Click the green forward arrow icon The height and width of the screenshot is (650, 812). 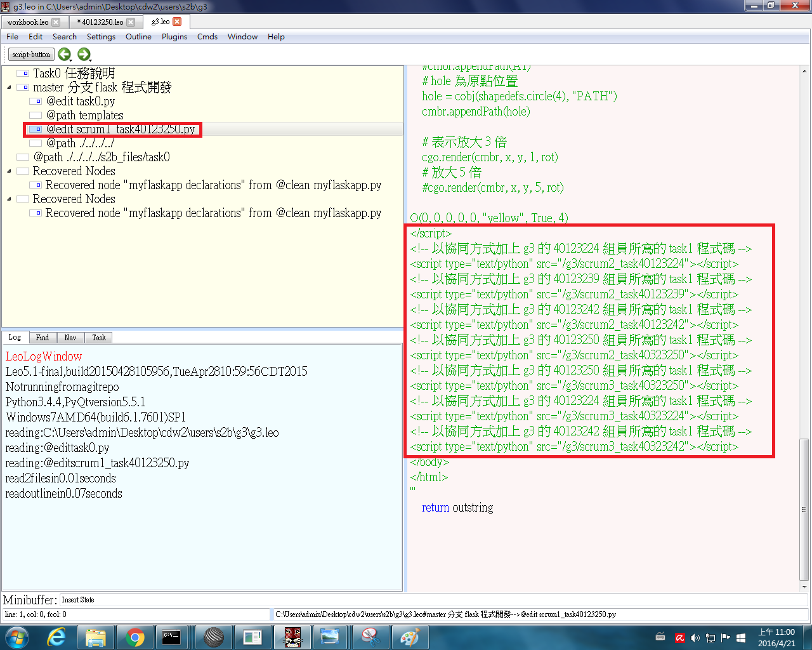coord(84,54)
